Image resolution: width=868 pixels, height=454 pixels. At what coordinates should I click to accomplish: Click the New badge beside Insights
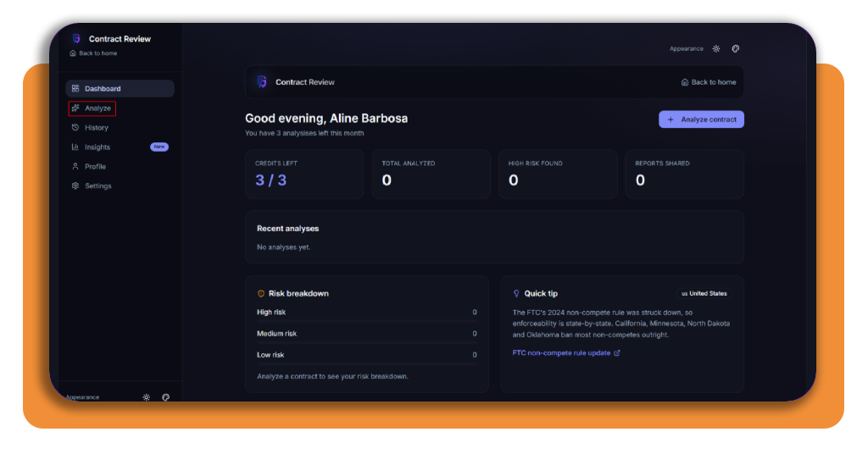159,147
